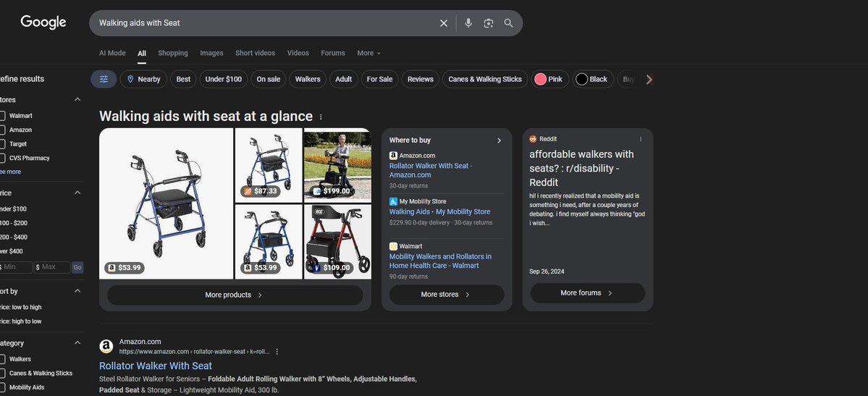Collapse the Category filter section

(x=77, y=343)
